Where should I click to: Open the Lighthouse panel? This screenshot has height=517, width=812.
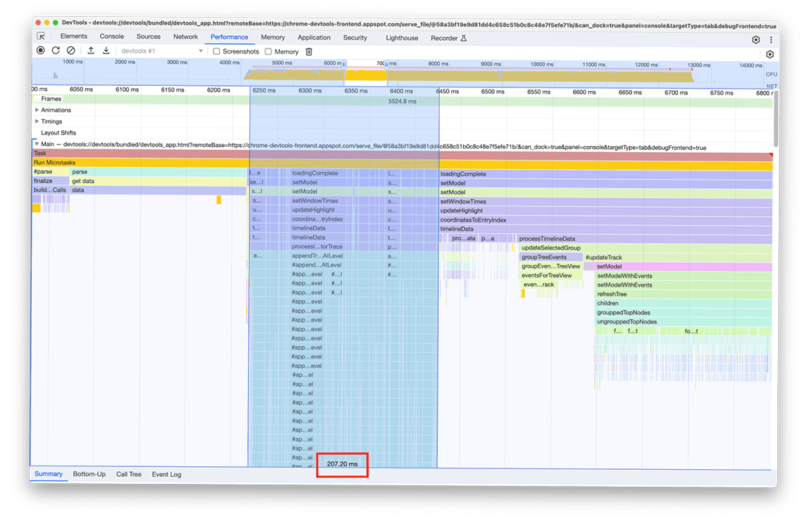(x=401, y=38)
